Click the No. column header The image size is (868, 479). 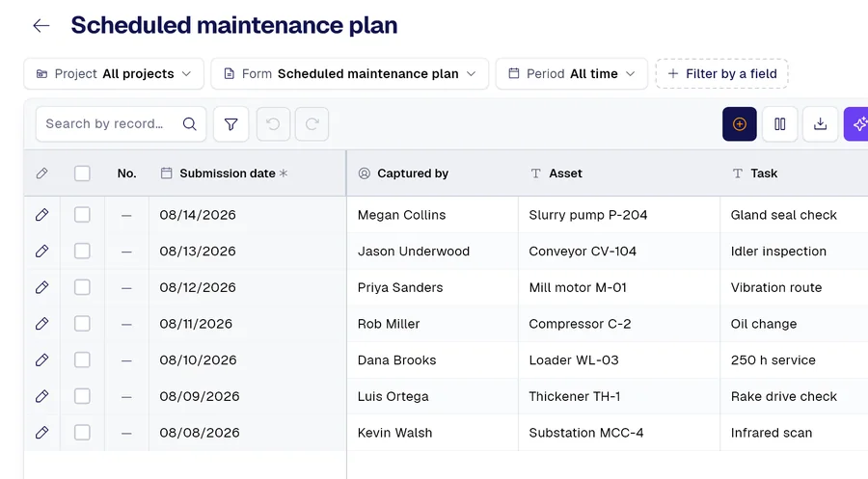click(x=126, y=173)
